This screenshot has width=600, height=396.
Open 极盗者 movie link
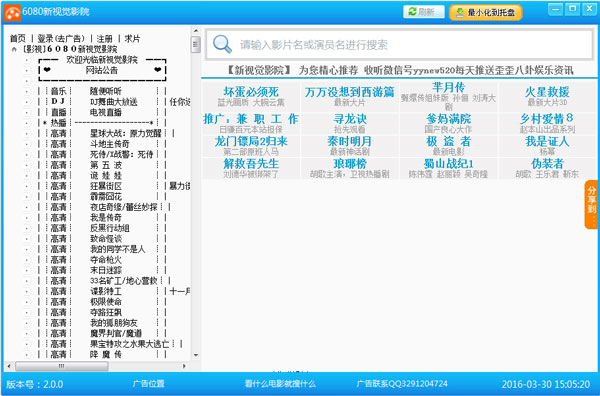click(x=448, y=142)
